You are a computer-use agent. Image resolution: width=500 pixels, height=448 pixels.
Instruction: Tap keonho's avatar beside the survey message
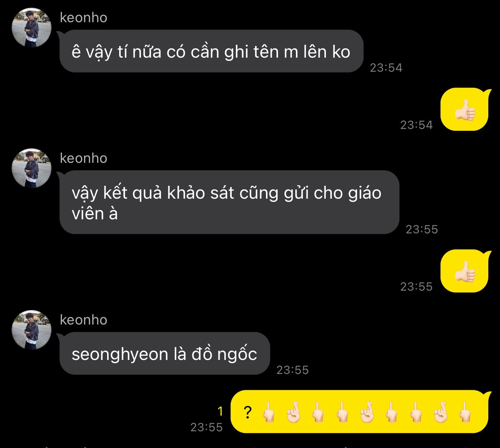coord(32,168)
